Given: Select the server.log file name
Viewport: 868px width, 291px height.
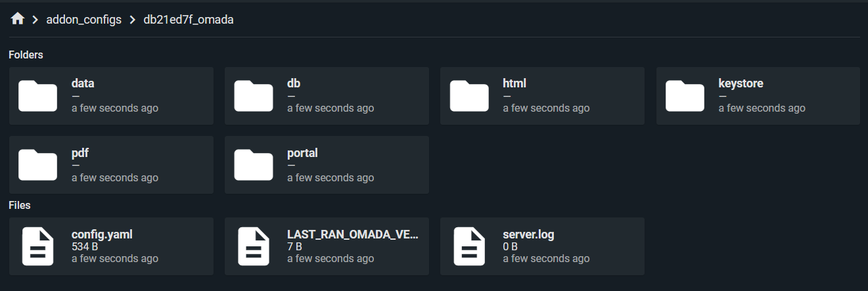Looking at the screenshot, I should [524, 235].
